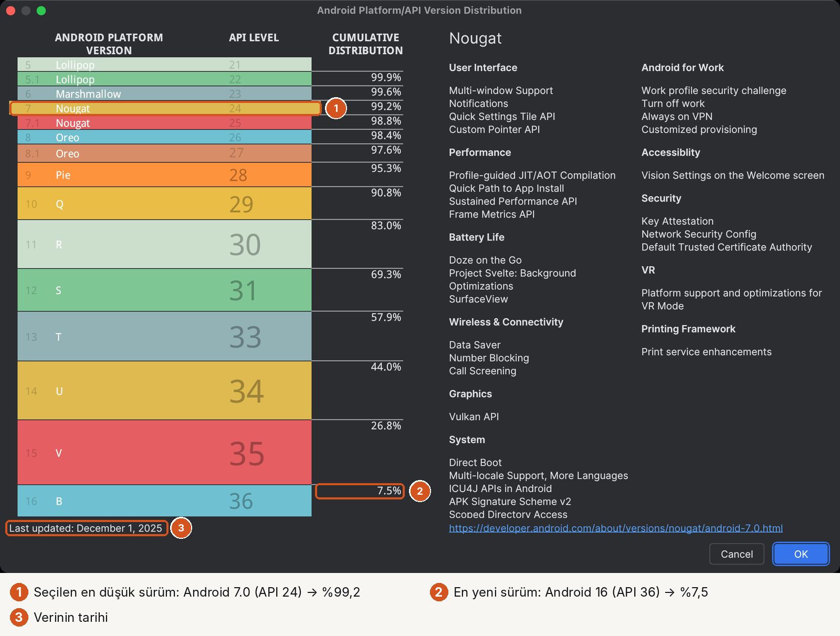Click the green zoom window button
Viewport: 840px width, 636px height.
[x=41, y=11]
